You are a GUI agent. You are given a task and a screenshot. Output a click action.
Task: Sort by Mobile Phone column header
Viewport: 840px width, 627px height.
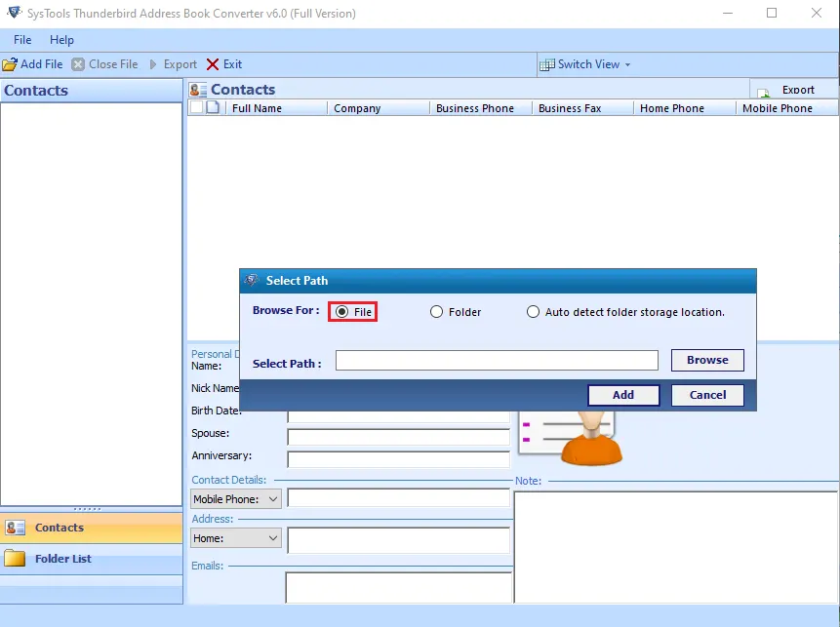point(786,108)
